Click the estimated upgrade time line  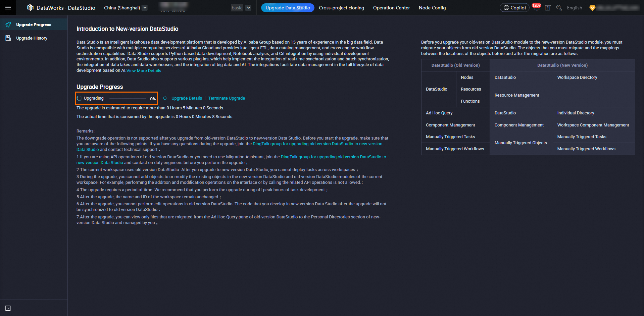[x=150, y=108]
